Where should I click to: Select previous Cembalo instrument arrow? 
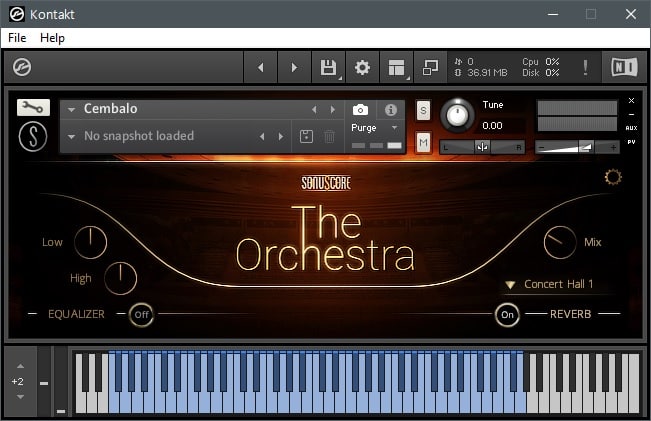314,109
